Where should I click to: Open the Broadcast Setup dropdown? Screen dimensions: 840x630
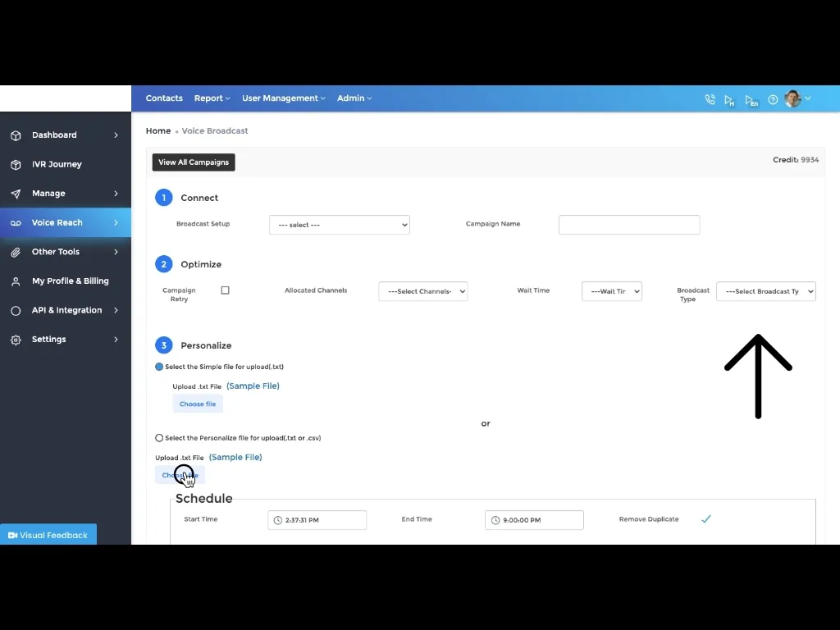pyautogui.click(x=340, y=225)
